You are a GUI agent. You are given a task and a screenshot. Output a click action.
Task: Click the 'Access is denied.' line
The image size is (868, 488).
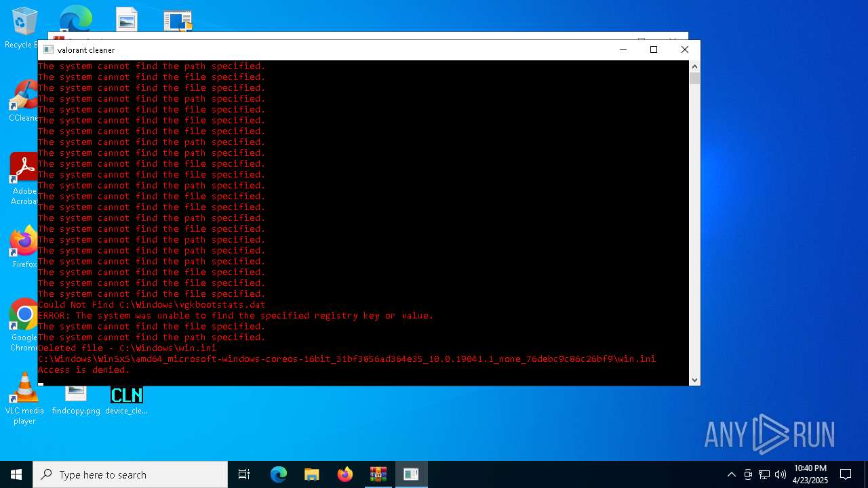tap(83, 370)
